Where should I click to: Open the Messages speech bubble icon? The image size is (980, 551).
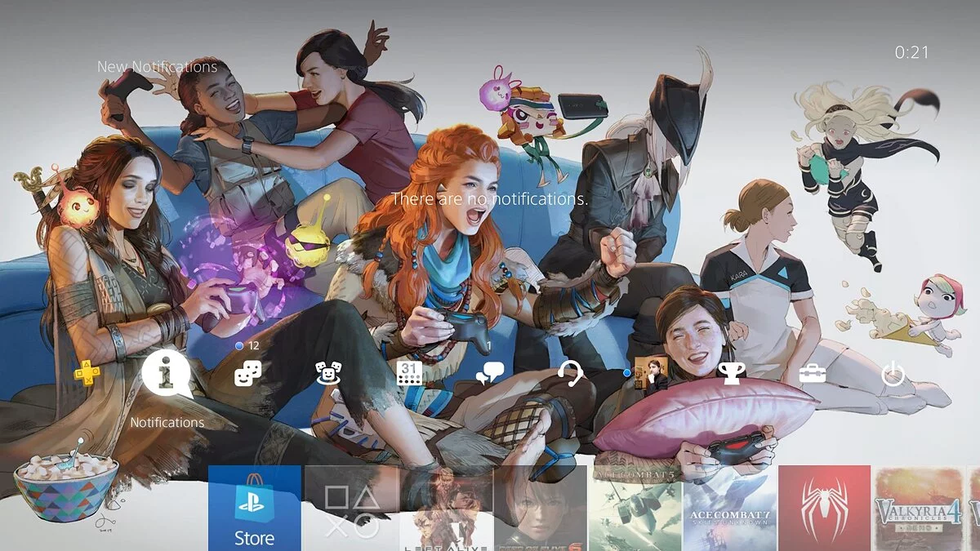coord(490,374)
